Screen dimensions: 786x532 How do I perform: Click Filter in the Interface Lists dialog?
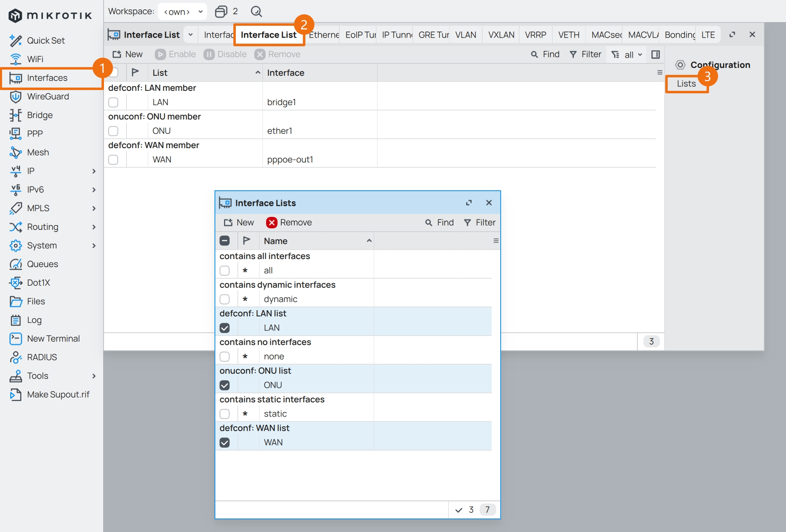(x=480, y=223)
